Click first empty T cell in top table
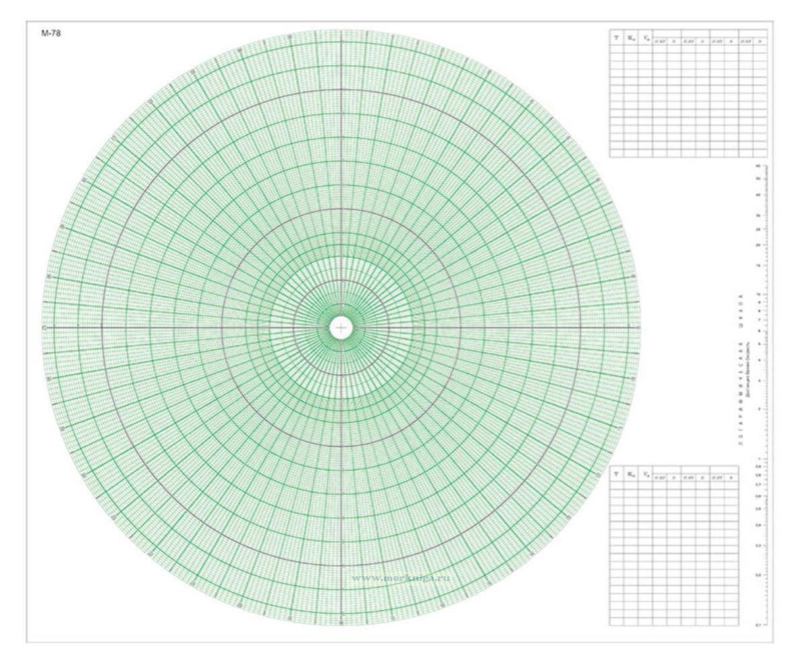The image size is (800, 672). [616, 49]
